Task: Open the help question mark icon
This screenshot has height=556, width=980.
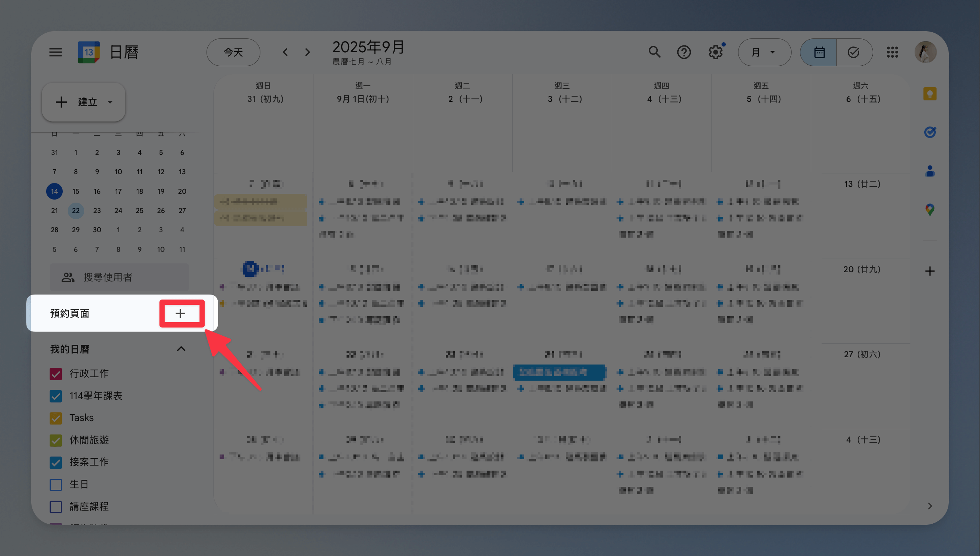Action: [x=684, y=52]
